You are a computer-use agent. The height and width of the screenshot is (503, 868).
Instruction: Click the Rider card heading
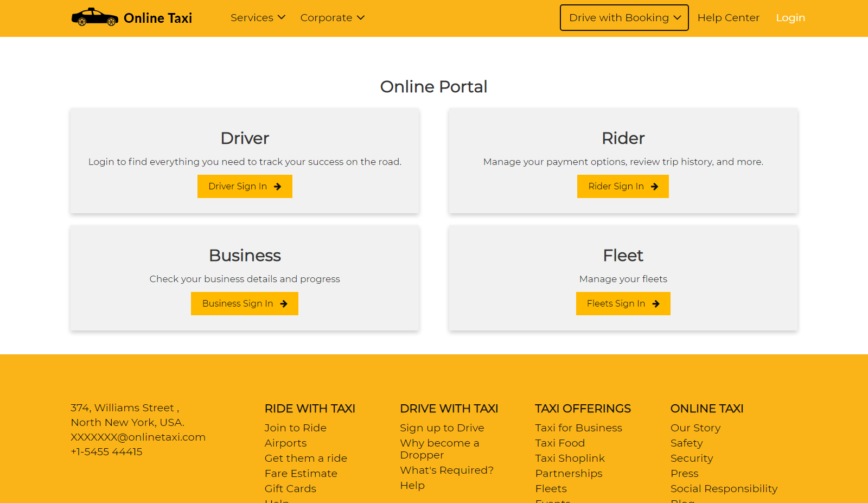click(623, 138)
